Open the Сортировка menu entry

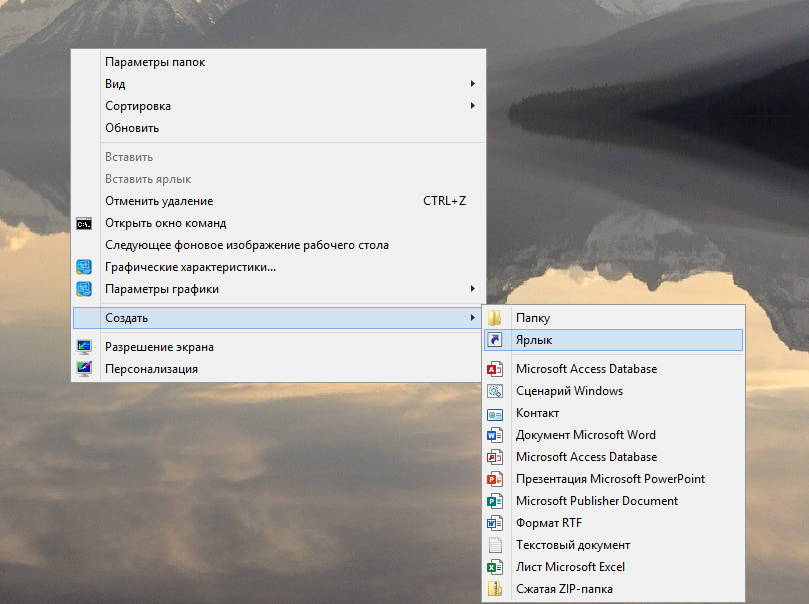point(278,106)
